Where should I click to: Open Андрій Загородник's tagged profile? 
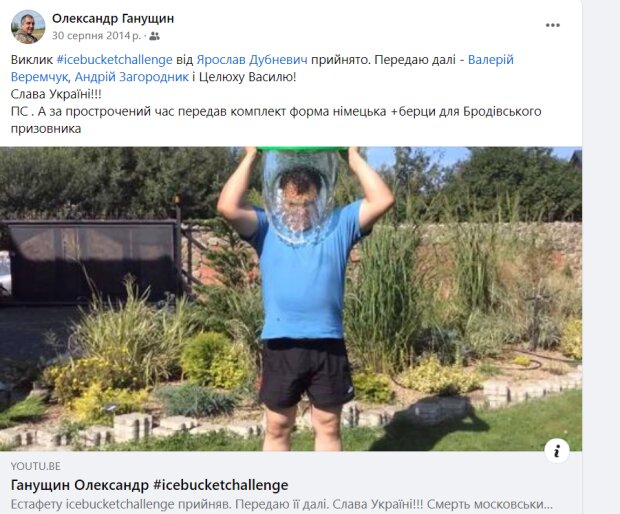131,77
